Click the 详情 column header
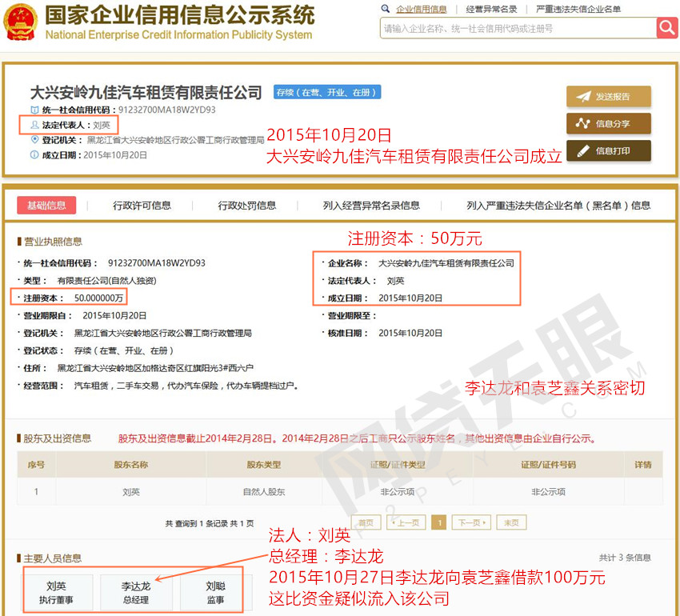Viewport: 680px width, 616px height. (x=642, y=465)
